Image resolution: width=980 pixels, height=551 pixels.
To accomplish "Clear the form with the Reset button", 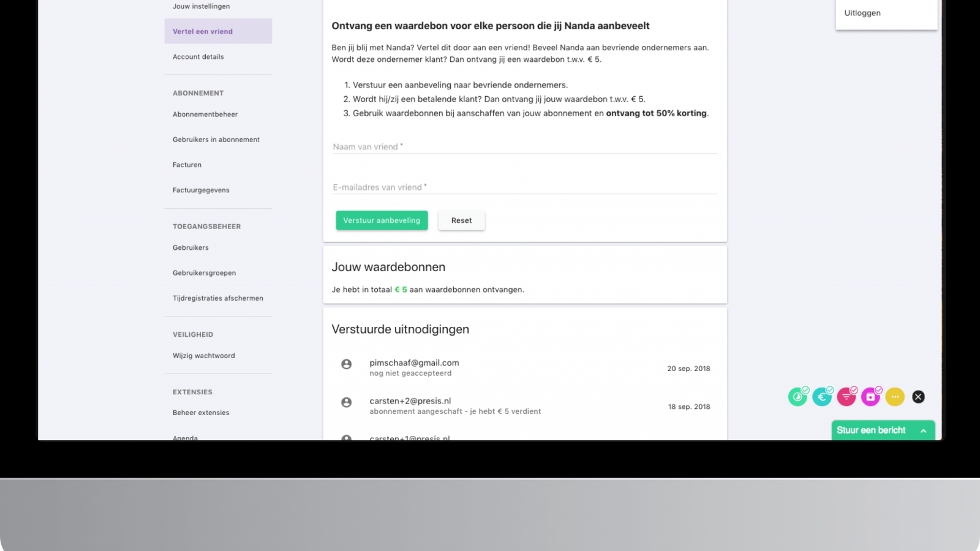I will (x=462, y=220).
